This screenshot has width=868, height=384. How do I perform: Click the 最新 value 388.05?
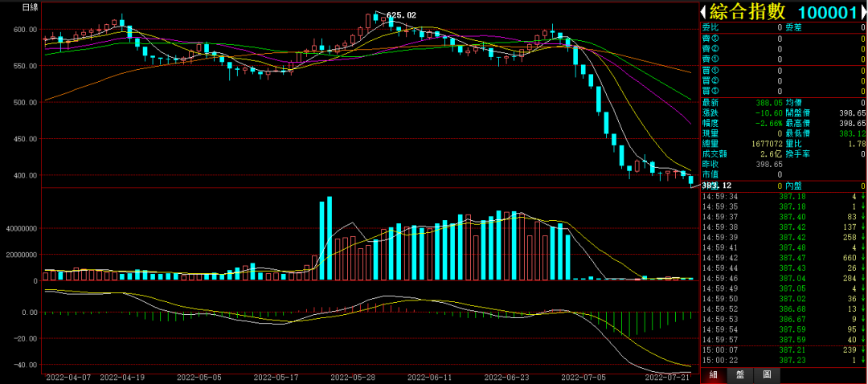tap(769, 102)
